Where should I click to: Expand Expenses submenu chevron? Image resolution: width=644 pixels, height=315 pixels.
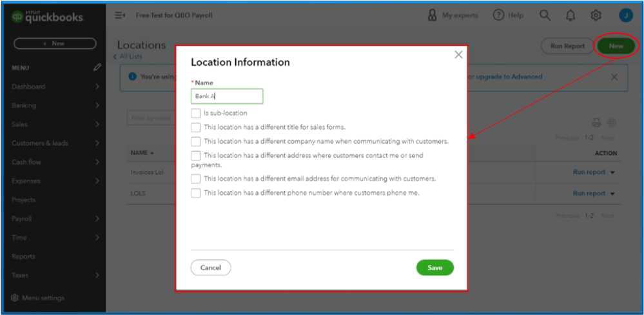click(97, 181)
